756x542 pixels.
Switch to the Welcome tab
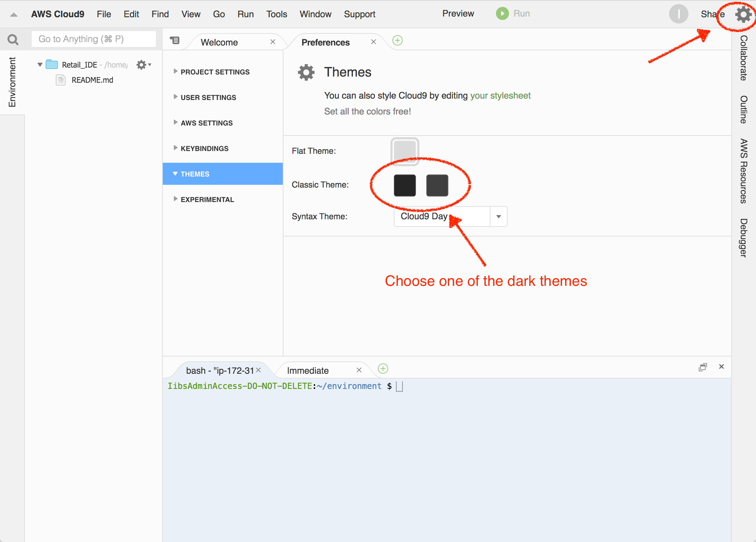pyautogui.click(x=219, y=42)
